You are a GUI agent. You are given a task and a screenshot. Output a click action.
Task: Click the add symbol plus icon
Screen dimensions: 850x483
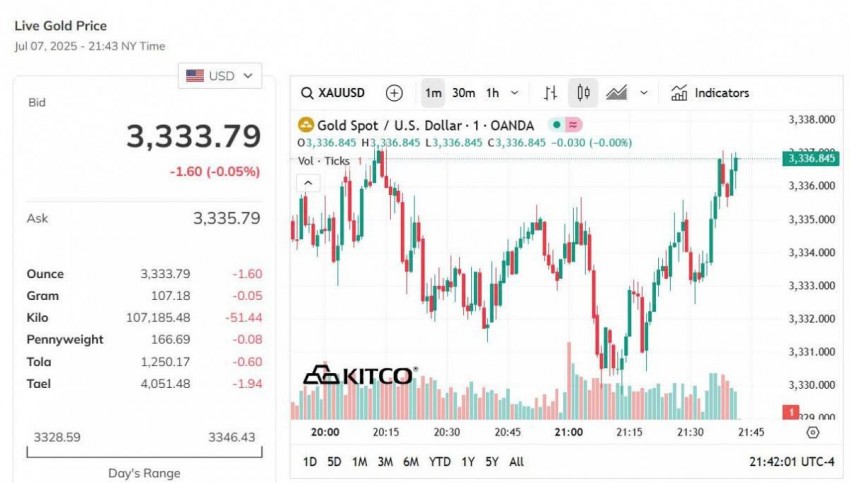(x=394, y=93)
